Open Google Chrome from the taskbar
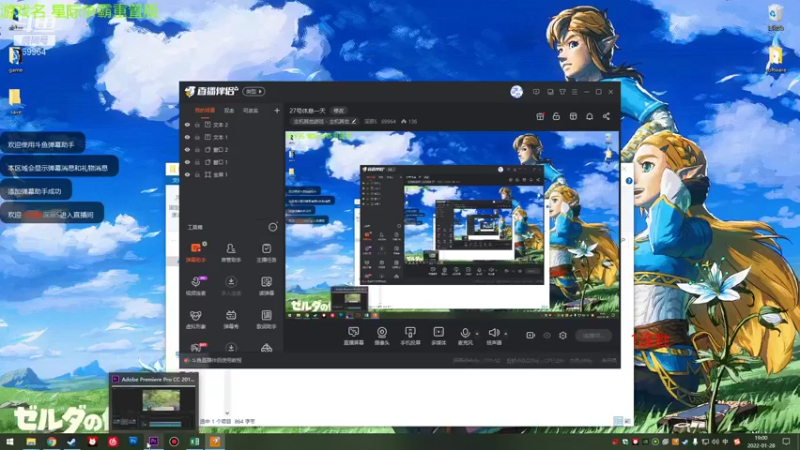The height and width of the screenshot is (450, 800). (x=52, y=441)
